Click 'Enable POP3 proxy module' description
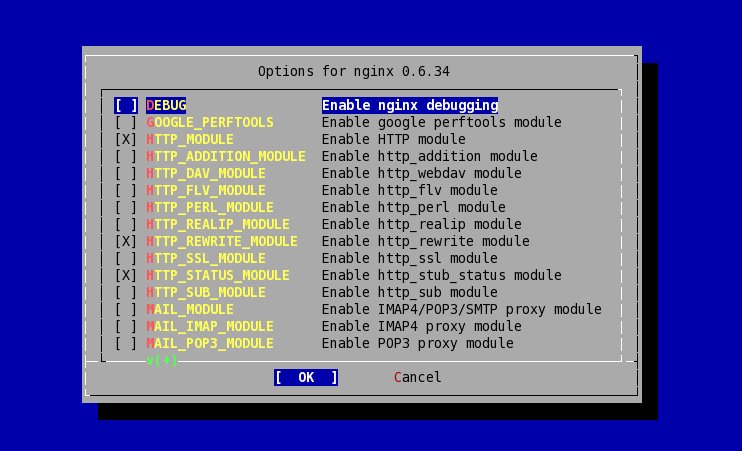This screenshot has height=451, width=742. tap(418, 344)
